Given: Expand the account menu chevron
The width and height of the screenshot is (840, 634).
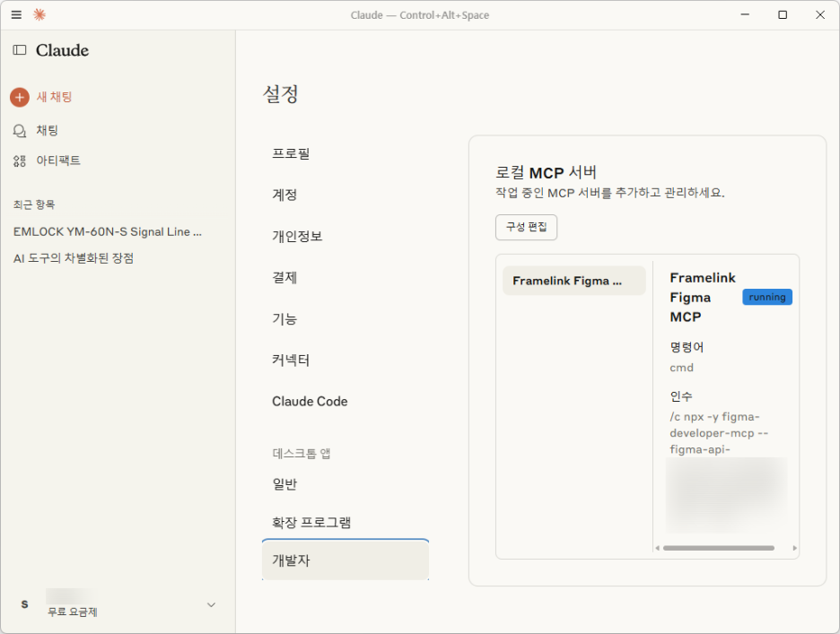Looking at the screenshot, I should (211, 604).
